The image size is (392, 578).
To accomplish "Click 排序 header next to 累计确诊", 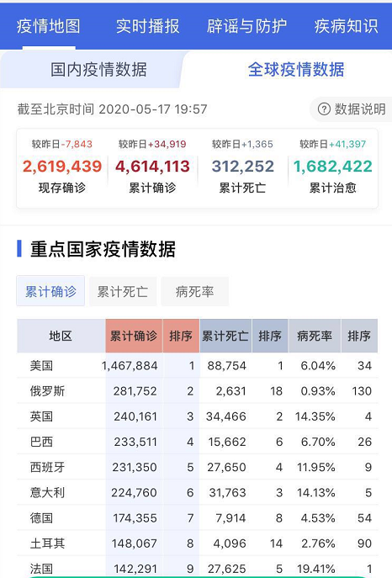I will pos(181,336).
